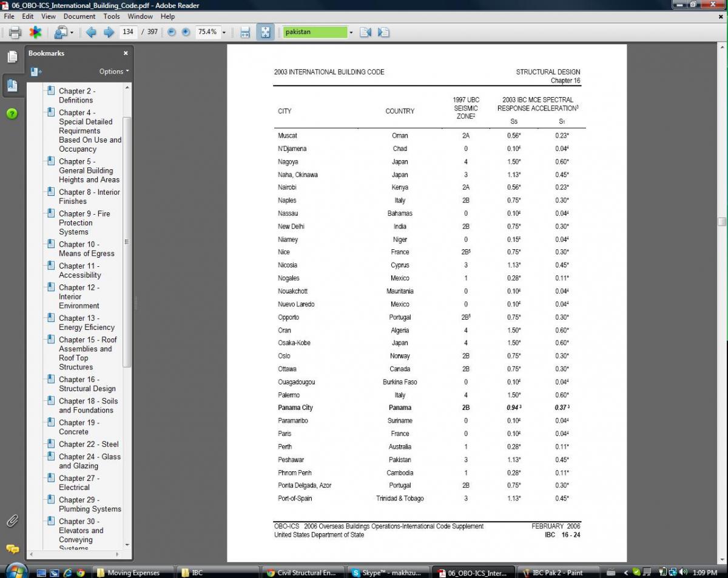The image size is (728, 578).
Task: Open bookmark Chapter 4 - Special Detailed Requirments
Action: [x=90, y=130]
